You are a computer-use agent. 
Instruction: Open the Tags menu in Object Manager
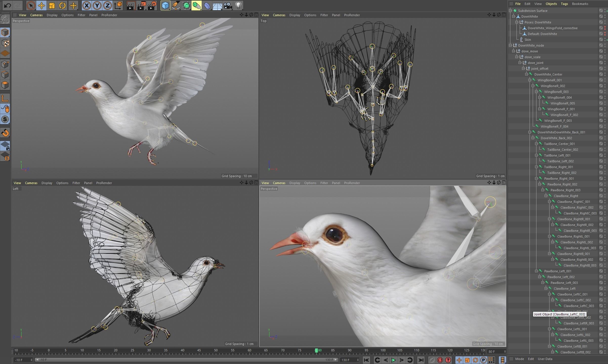[564, 4]
